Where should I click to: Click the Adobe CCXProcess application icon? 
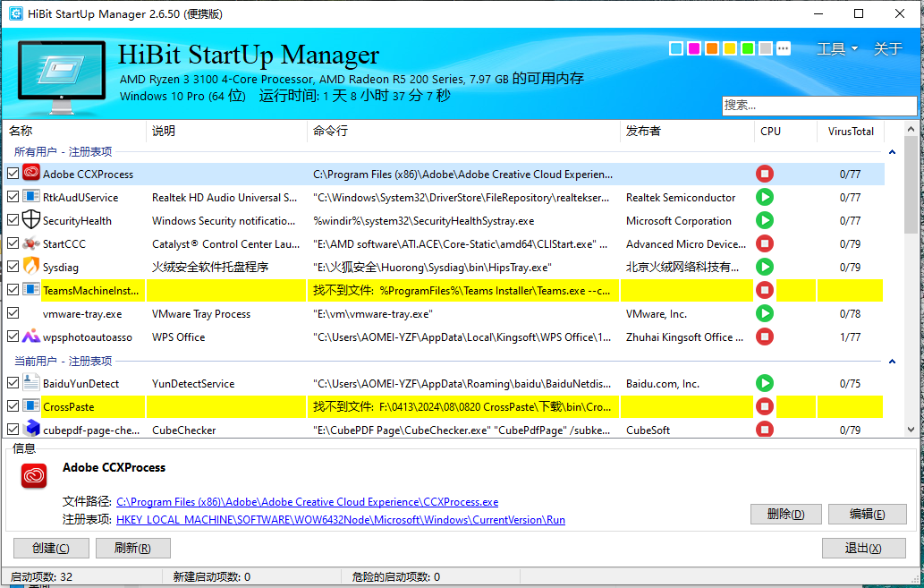(x=31, y=174)
